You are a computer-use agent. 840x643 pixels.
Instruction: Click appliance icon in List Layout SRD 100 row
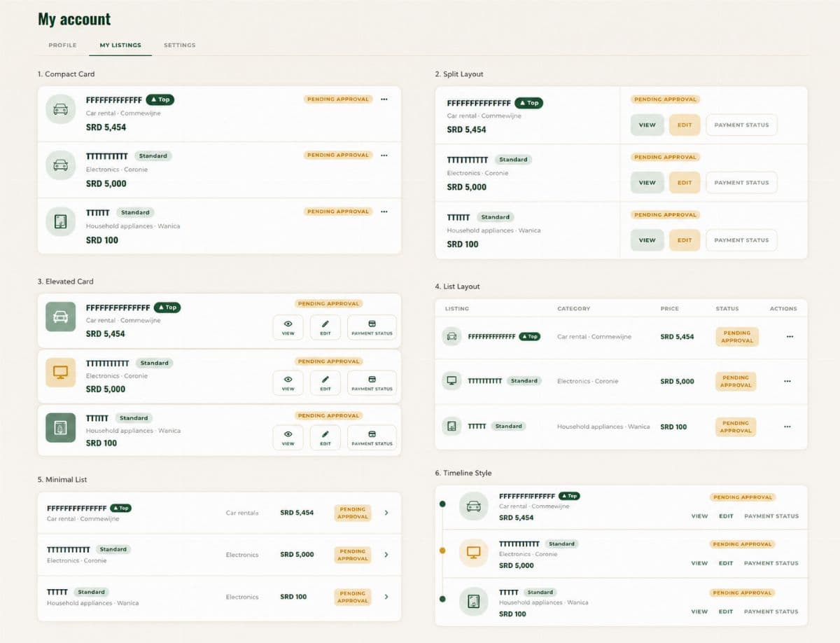452,426
